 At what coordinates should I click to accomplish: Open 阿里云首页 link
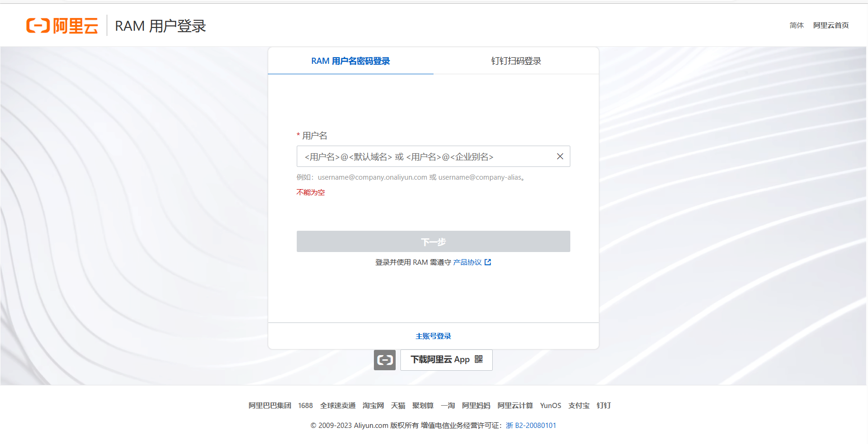[x=831, y=26]
